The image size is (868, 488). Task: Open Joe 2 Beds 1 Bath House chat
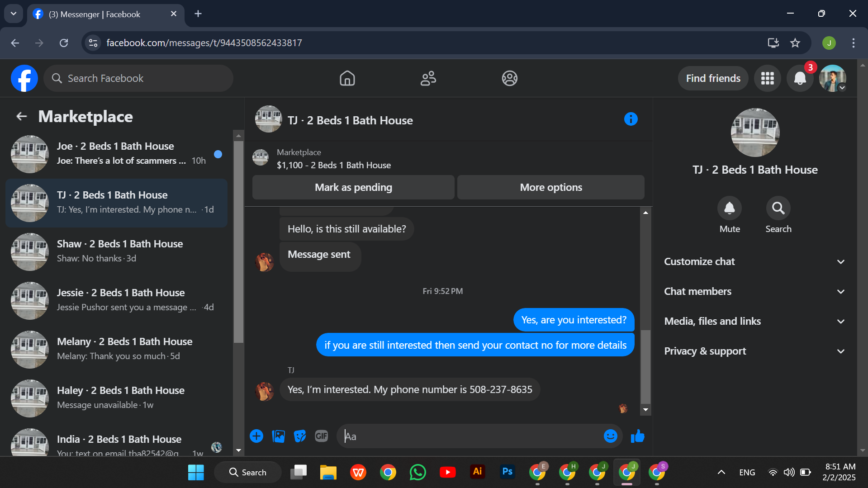(x=116, y=154)
